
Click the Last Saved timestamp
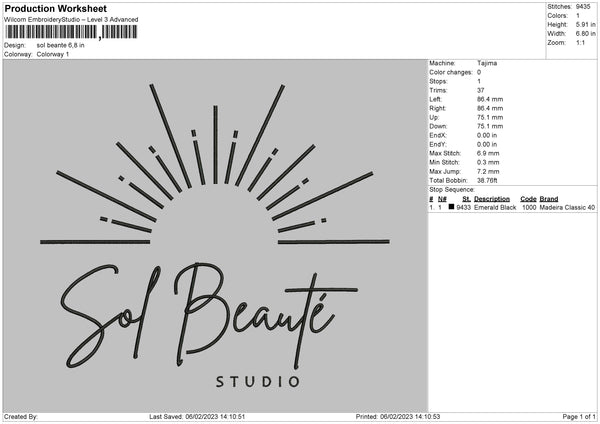pyautogui.click(x=197, y=417)
